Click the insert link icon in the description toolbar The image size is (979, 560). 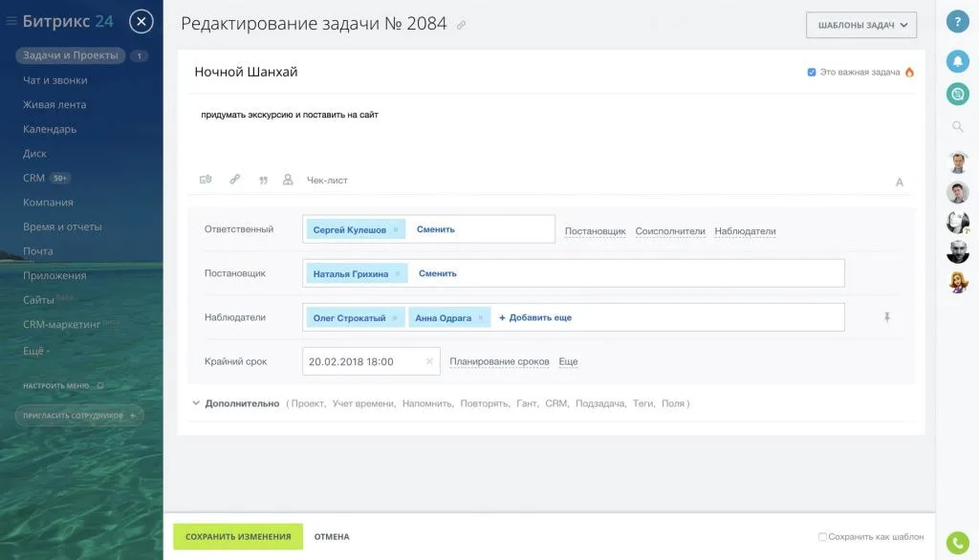click(236, 179)
